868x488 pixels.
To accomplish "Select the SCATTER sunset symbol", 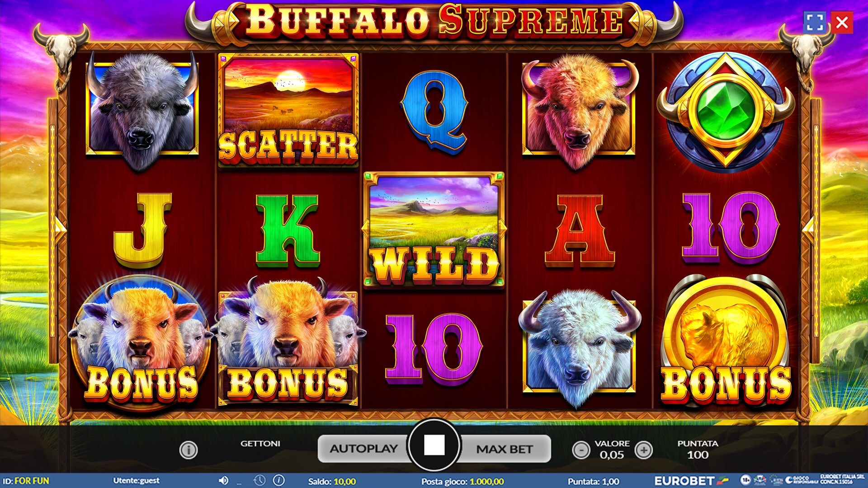I will 288,110.
